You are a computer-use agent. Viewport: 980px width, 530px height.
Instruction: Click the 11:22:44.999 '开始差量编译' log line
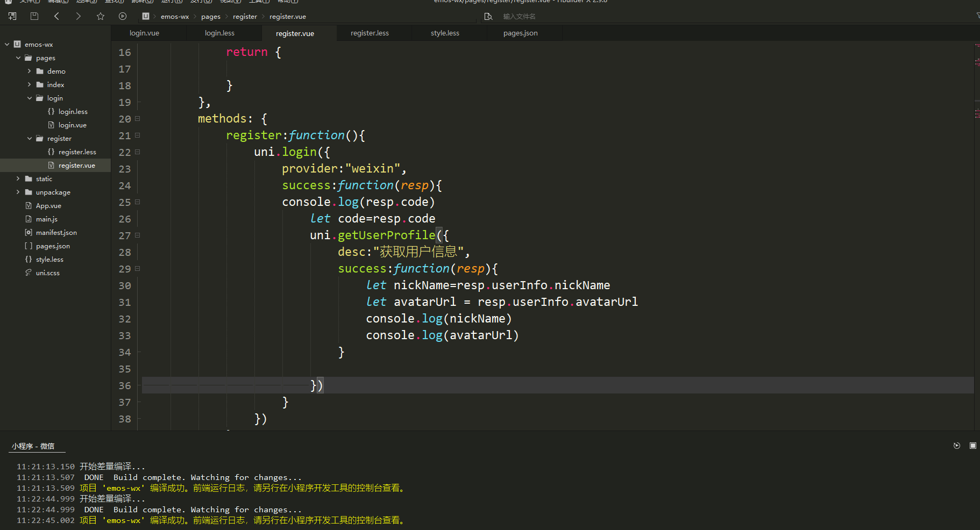point(81,499)
